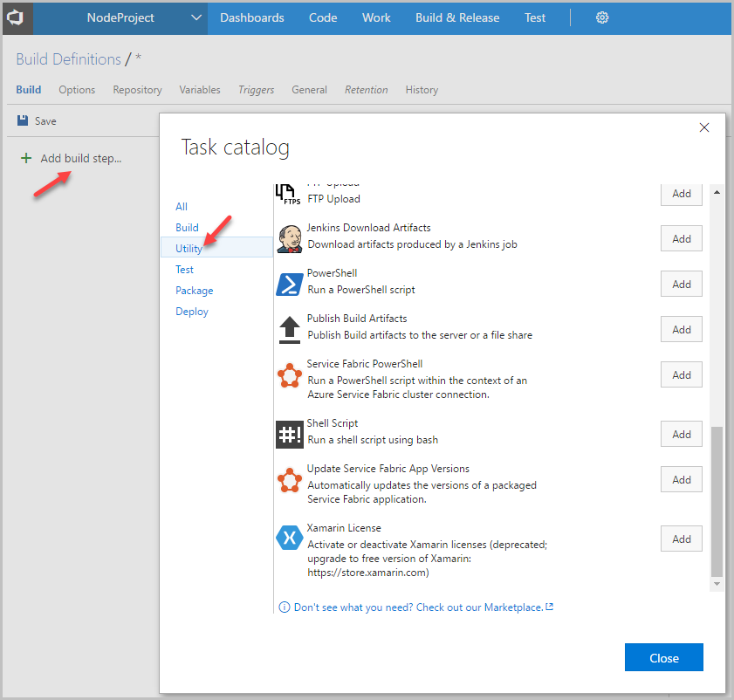This screenshot has width=734, height=700.
Task: Switch to the History tab
Action: [422, 89]
